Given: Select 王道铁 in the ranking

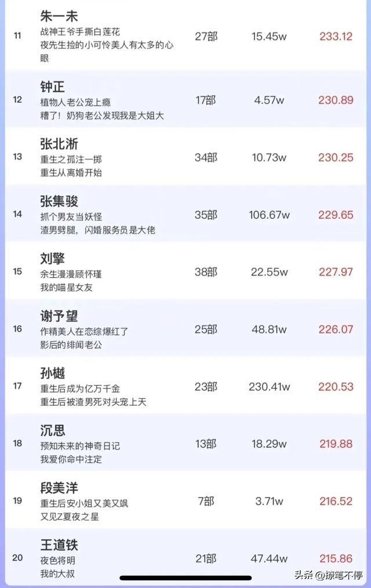Looking at the screenshot, I should pos(59,545).
